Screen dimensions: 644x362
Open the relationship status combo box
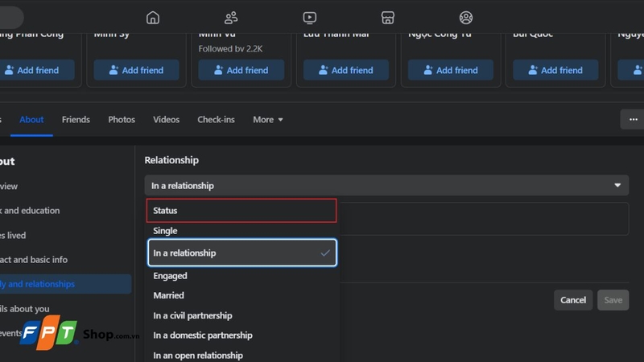coord(386,186)
